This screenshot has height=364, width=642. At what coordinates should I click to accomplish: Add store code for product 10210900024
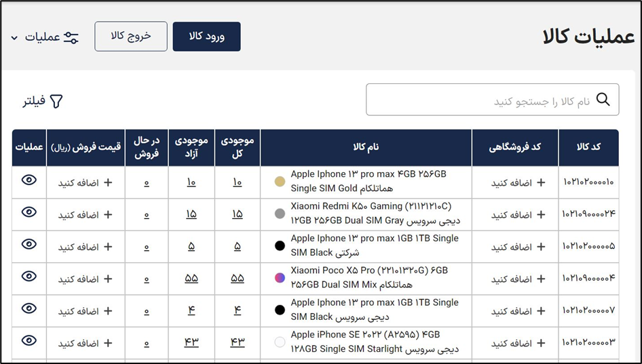pos(518,214)
